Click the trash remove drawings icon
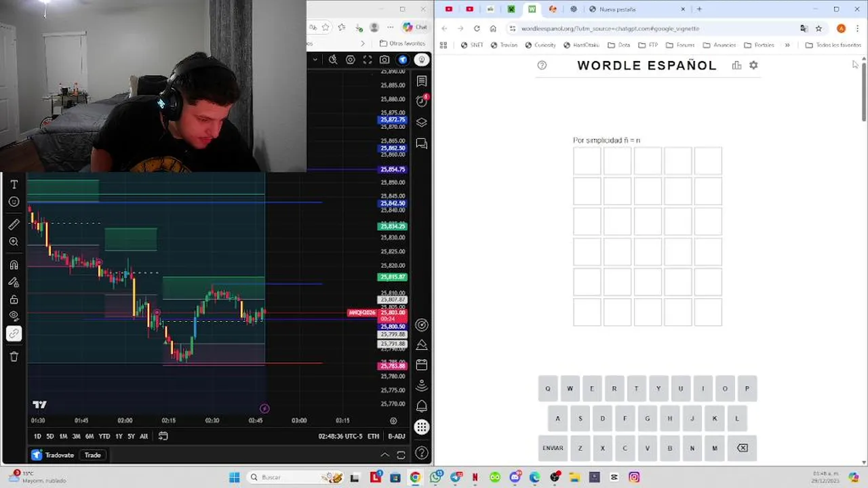This screenshot has height=488, width=868. [14, 357]
